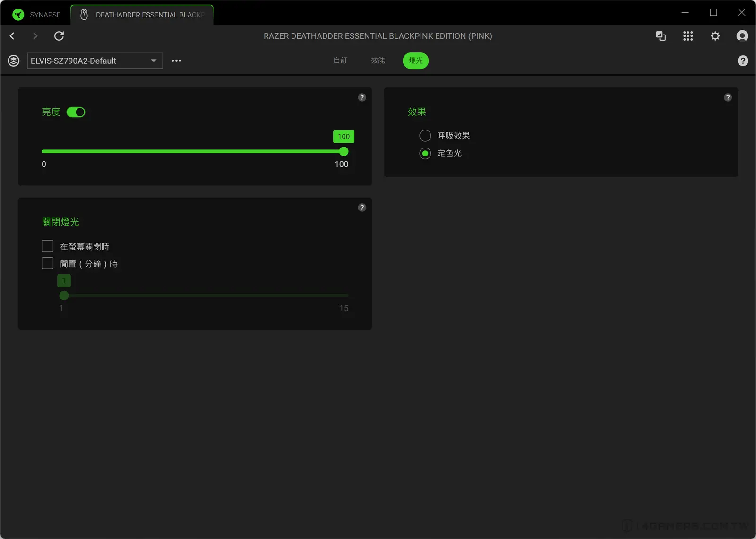The width and height of the screenshot is (756, 539).
Task: Click the brightness slider handle at 100
Action: [344, 151]
